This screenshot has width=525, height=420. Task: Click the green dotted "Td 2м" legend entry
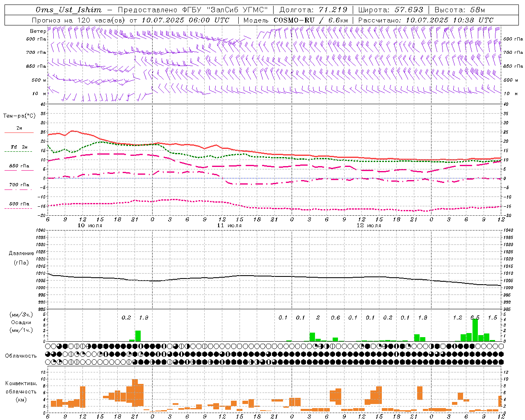tap(19, 149)
